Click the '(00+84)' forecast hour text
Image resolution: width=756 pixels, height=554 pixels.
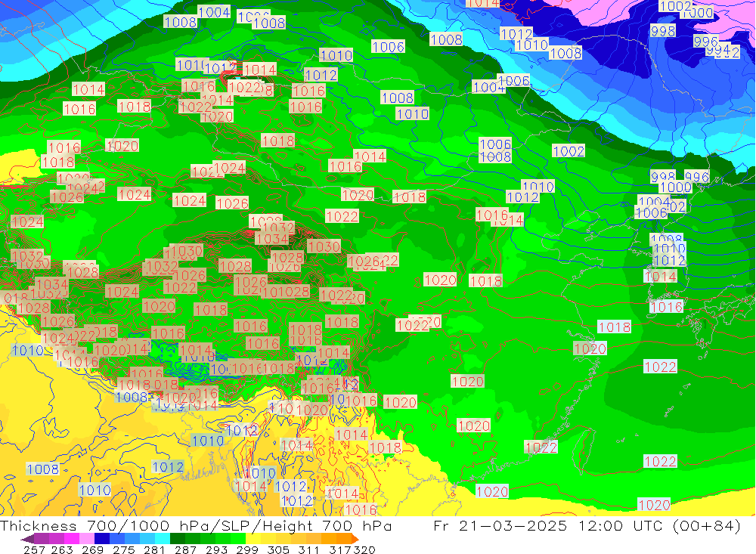tap(706, 525)
